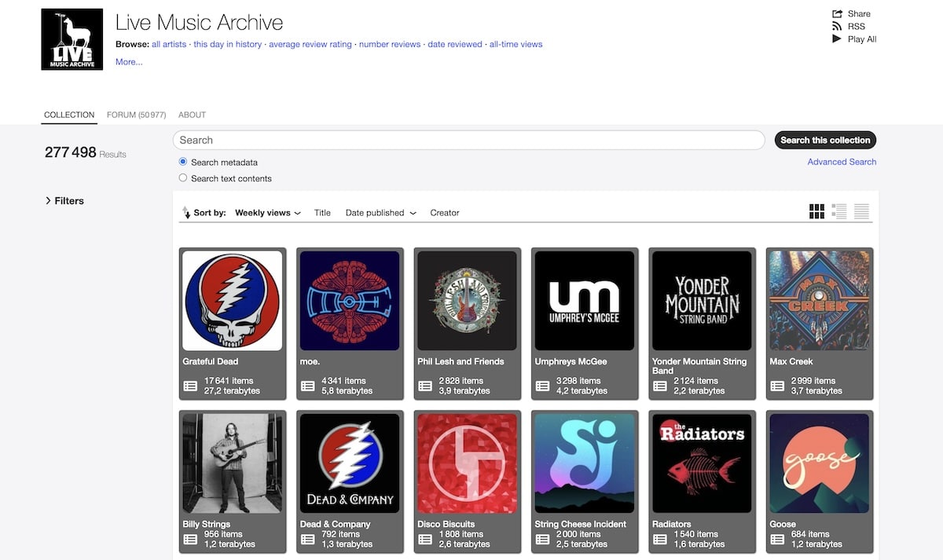Screen dimensions: 943x560
Task: Click the Live Music Archive logo
Action: pyautogui.click(x=72, y=39)
